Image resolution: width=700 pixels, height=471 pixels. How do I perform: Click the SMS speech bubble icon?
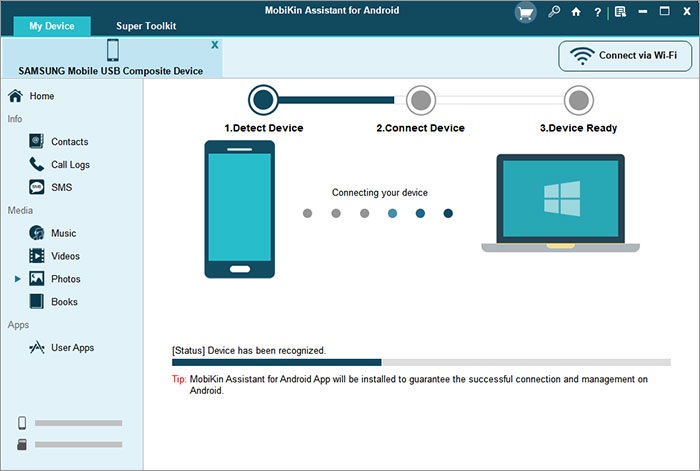click(x=37, y=187)
